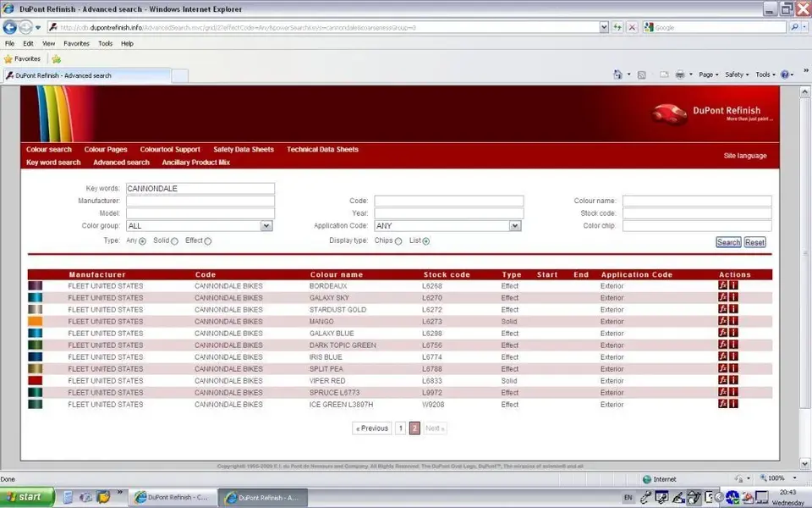The width and height of the screenshot is (812, 508).
Task: Click the Key words input field
Action: click(200, 188)
